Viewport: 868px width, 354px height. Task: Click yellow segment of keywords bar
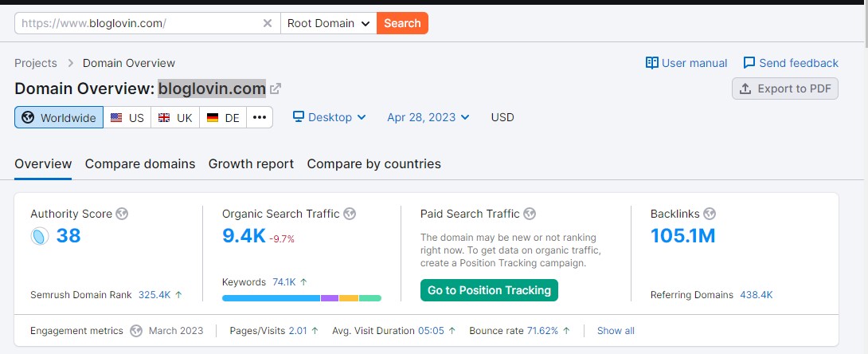349,298
